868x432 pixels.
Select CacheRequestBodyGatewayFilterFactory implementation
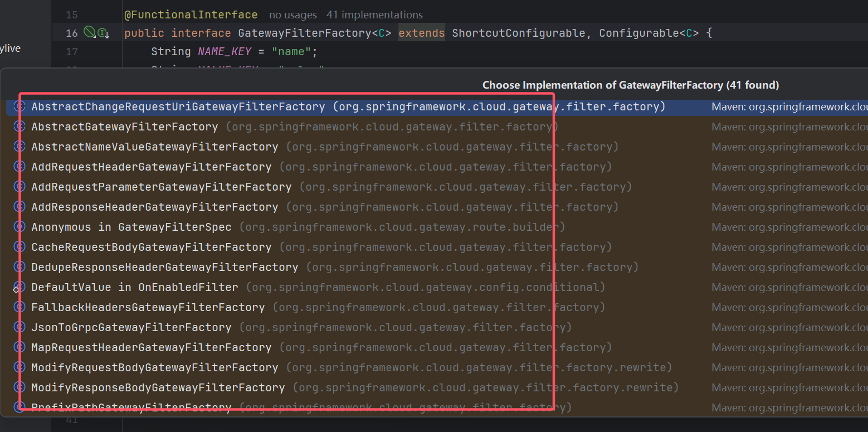click(437, 247)
